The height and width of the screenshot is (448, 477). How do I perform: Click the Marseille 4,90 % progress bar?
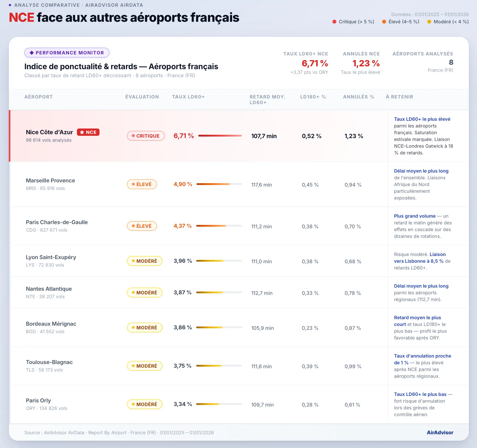[x=219, y=184]
